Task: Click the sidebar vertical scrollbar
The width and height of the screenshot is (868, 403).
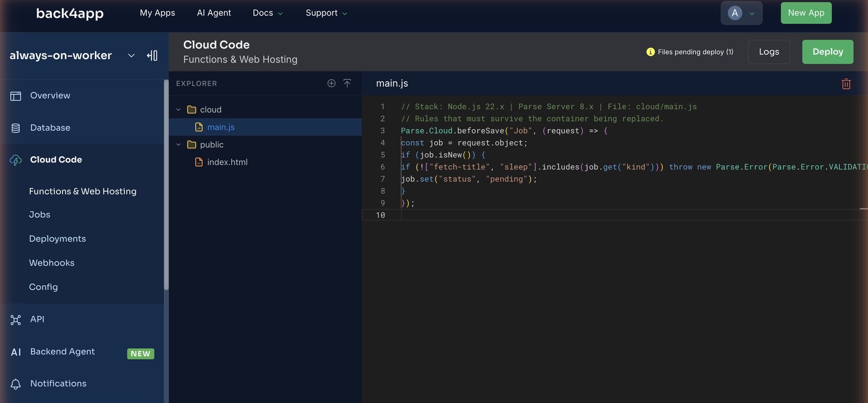Action: pos(166,185)
